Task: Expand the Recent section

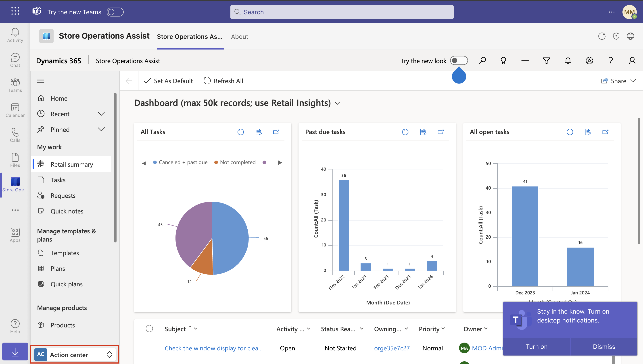Action: tap(101, 114)
